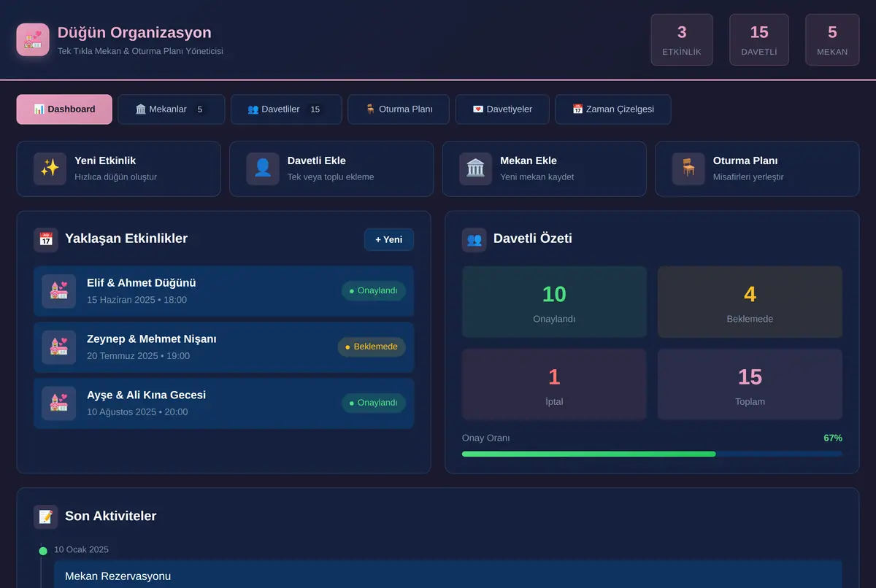
Task: Click the Mekan Rezervasyonu activity entry
Action: [x=448, y=574]
